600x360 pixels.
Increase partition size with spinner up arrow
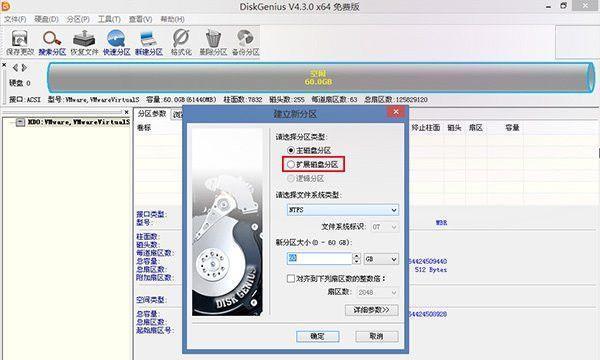pos(357,256)
